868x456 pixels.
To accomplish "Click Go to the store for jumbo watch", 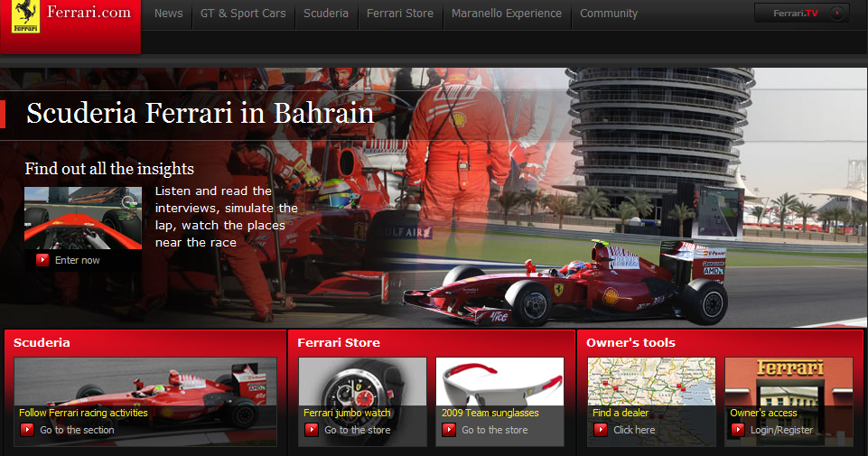I will (x=358, y=430).
